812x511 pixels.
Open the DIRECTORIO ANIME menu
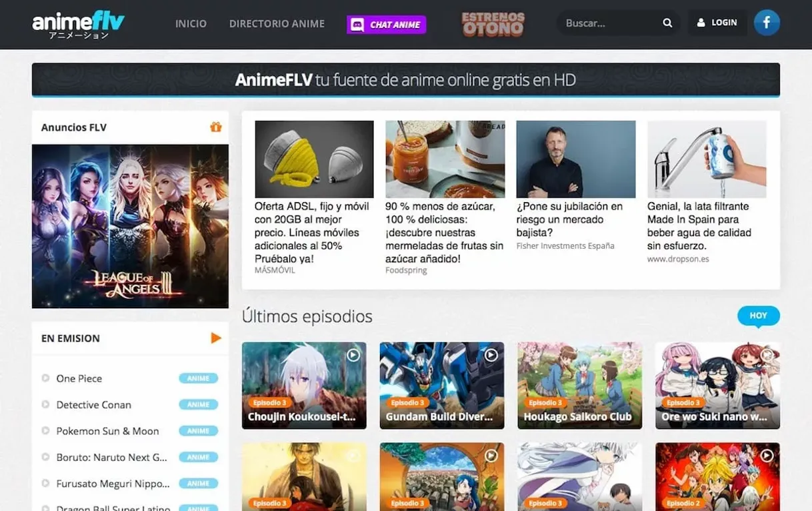tap(277, 23)
